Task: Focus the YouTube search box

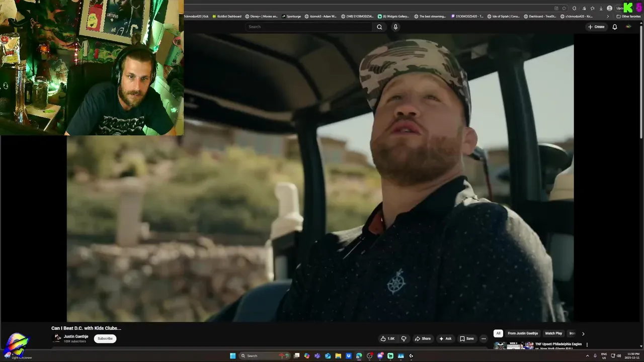Action: (309, 27)
